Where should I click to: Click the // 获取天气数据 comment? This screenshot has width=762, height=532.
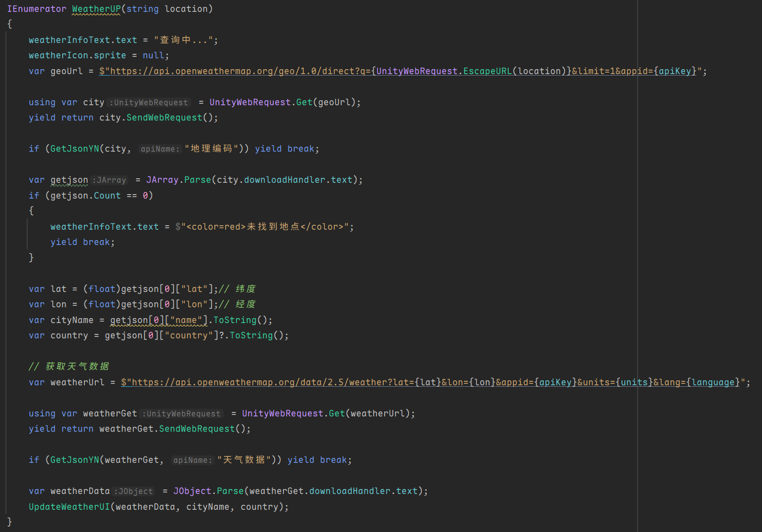point(69,367)
